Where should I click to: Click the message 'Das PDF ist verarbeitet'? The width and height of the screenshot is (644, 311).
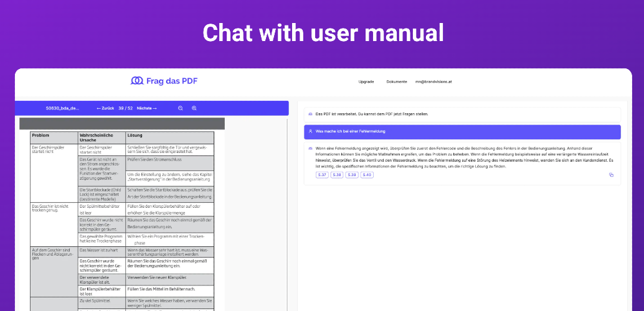(462, 114)
